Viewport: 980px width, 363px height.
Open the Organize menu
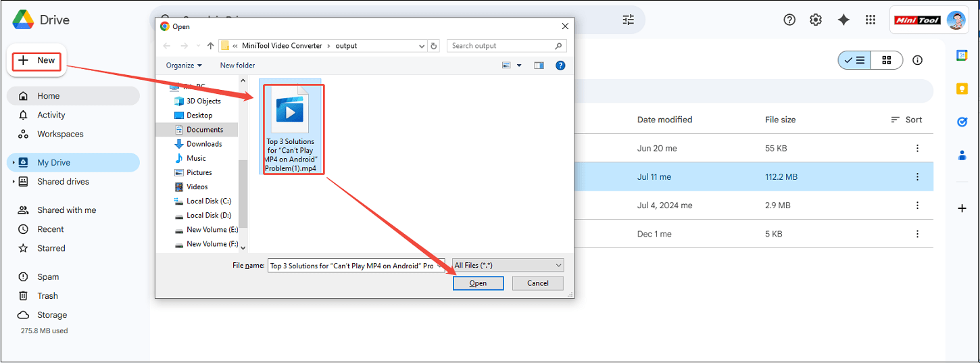tap(184, 66)
